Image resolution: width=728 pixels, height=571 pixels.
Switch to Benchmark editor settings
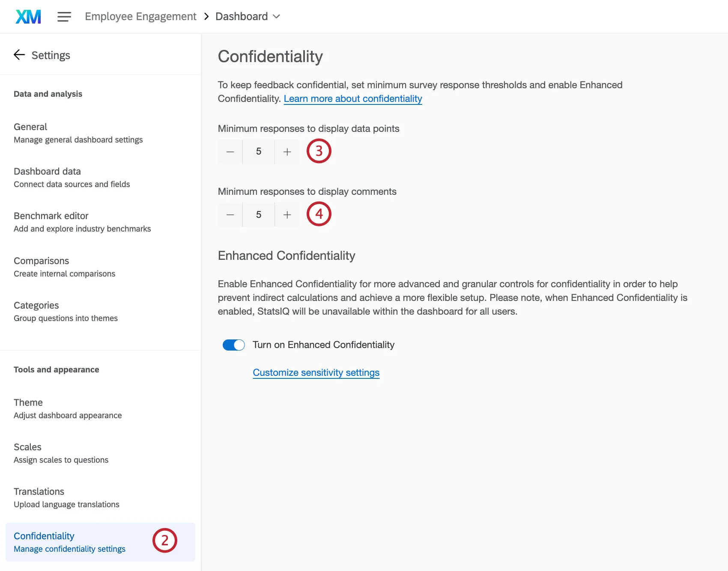point(51,216)
